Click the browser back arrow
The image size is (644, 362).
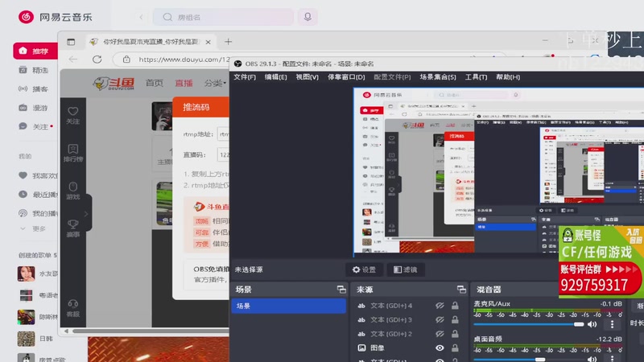point(73,60)
